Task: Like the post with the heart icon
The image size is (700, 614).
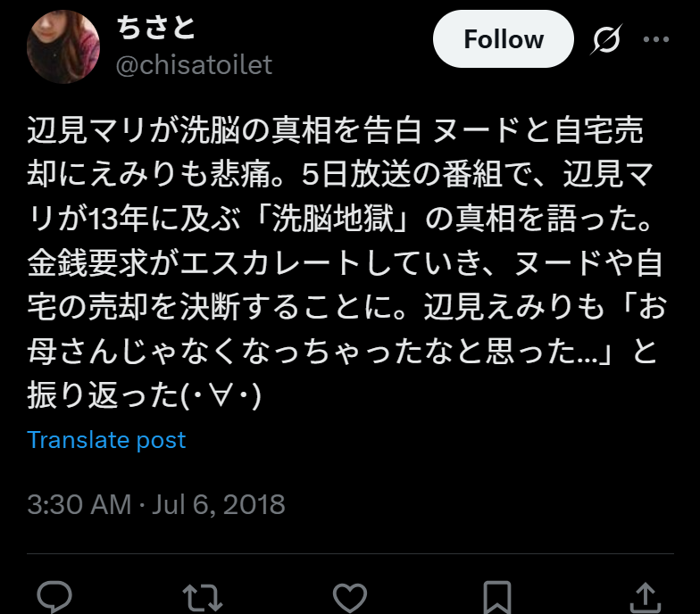Action: 350,597
